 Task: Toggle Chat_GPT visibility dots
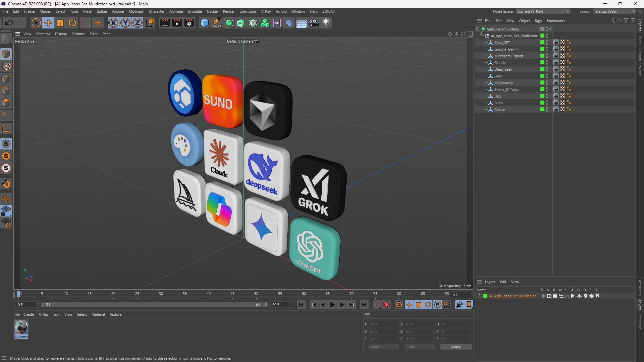pyautogui.click(x=547, y=43)
